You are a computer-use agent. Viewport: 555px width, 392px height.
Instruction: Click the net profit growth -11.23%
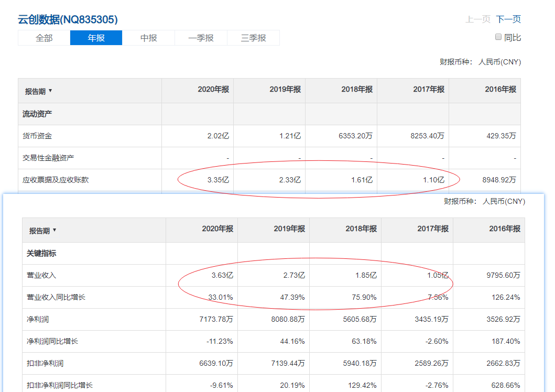click(x=220, y=341)
